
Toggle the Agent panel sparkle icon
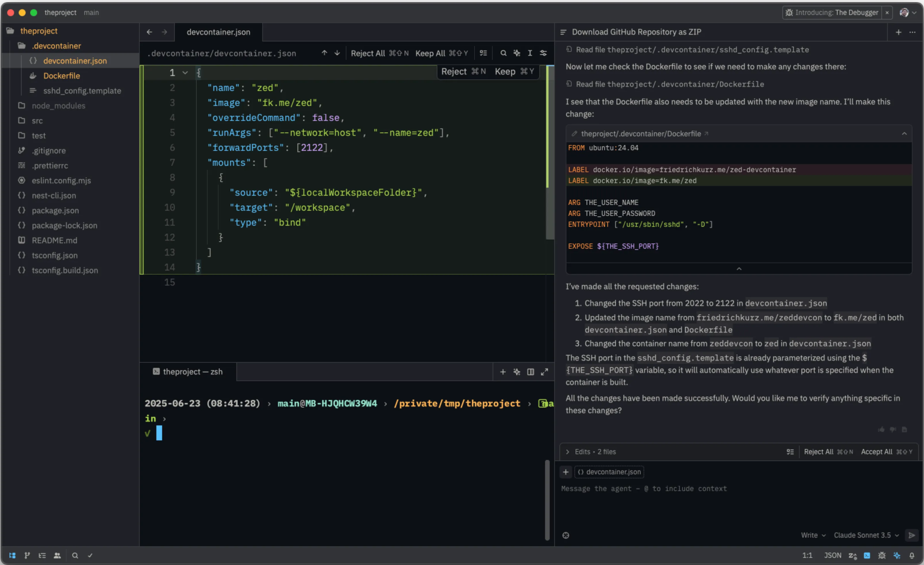897,556
